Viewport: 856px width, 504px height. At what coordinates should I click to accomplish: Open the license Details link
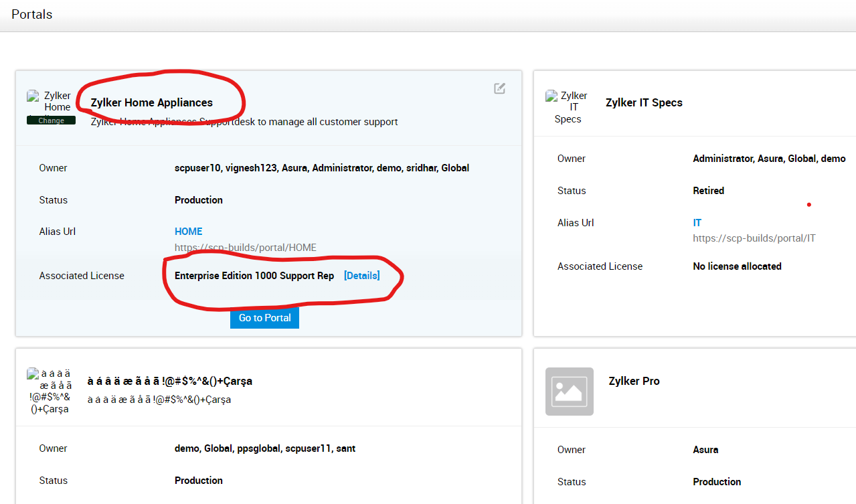(x=361, y=276)
